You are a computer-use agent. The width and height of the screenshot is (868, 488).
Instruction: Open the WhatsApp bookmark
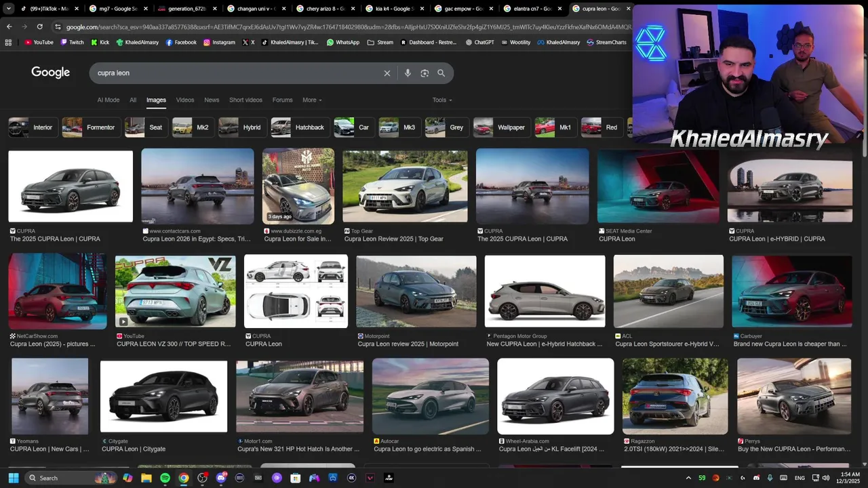343,42
